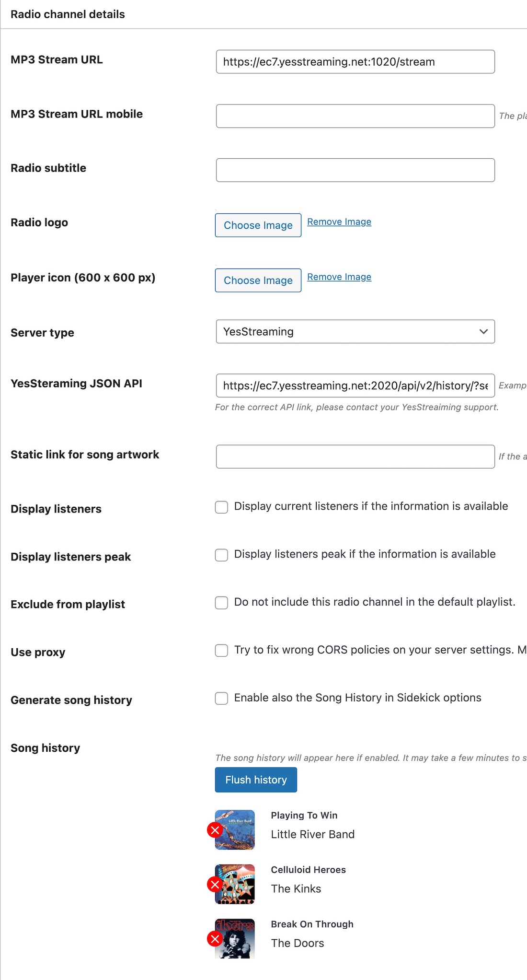Click the API link contact support note
The width and height of the screenshot is (527, 980).
(357, 407)
